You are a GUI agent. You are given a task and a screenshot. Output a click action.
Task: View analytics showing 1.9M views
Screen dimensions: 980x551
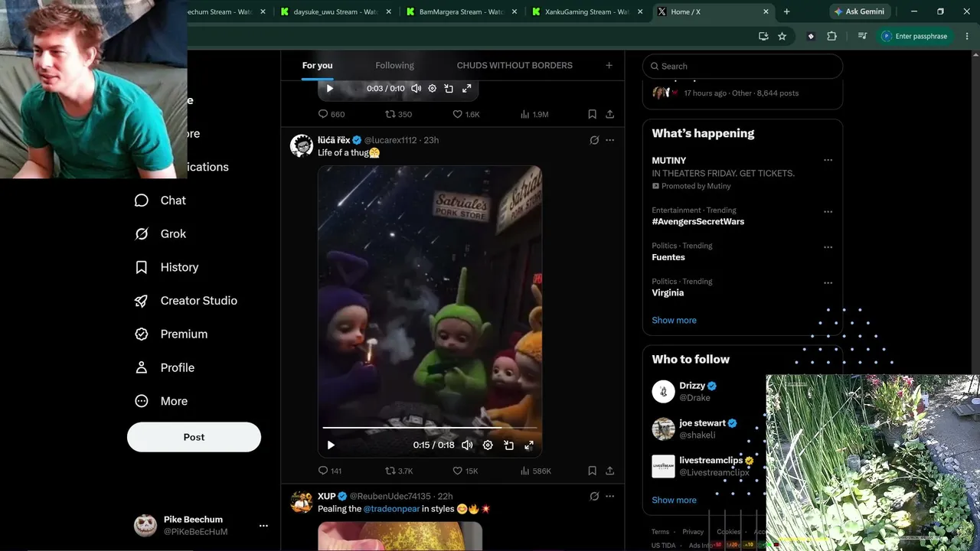[x=534, y=114]
